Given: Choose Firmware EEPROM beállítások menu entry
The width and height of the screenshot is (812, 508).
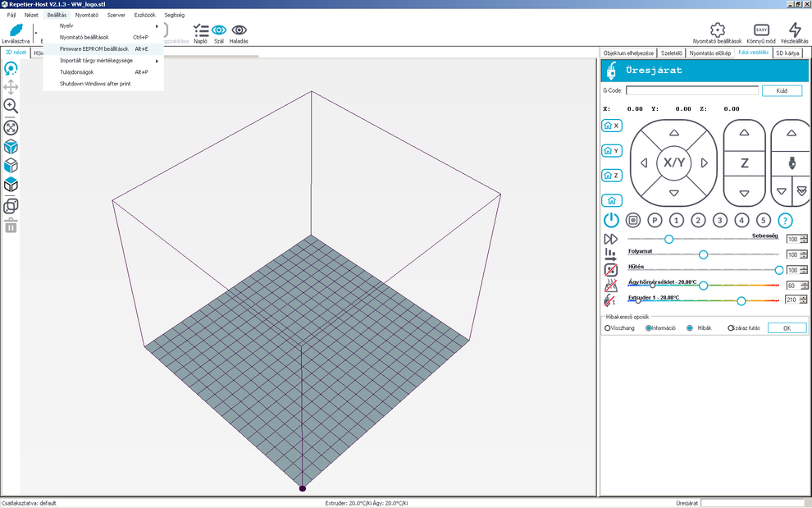Looking at the screenshot, I should pos(94,48).
